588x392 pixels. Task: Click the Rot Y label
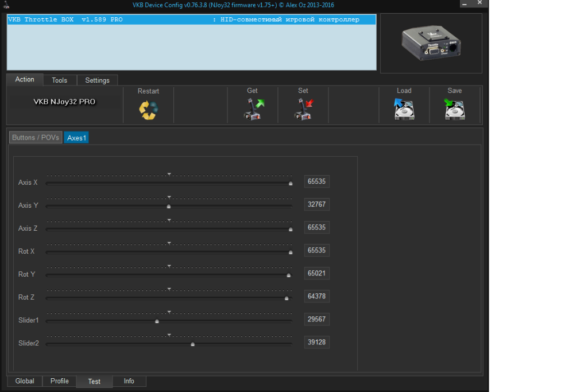pyautogui.click(x=27, y=274)
